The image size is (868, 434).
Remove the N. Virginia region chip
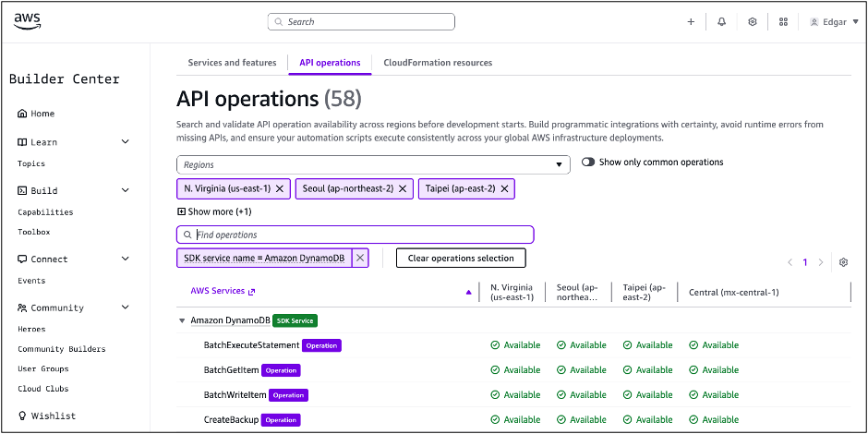(280, 188)
